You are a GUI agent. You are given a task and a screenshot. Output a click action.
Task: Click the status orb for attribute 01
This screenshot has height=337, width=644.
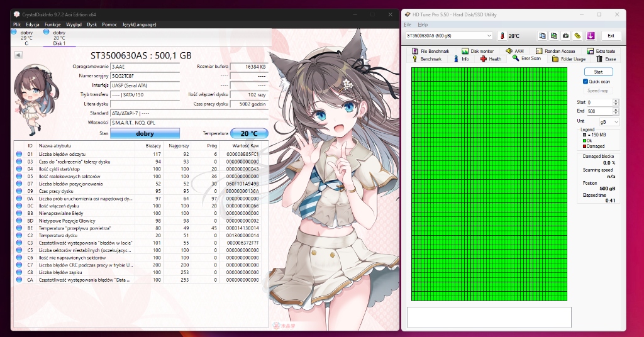(x=19, y=154)
